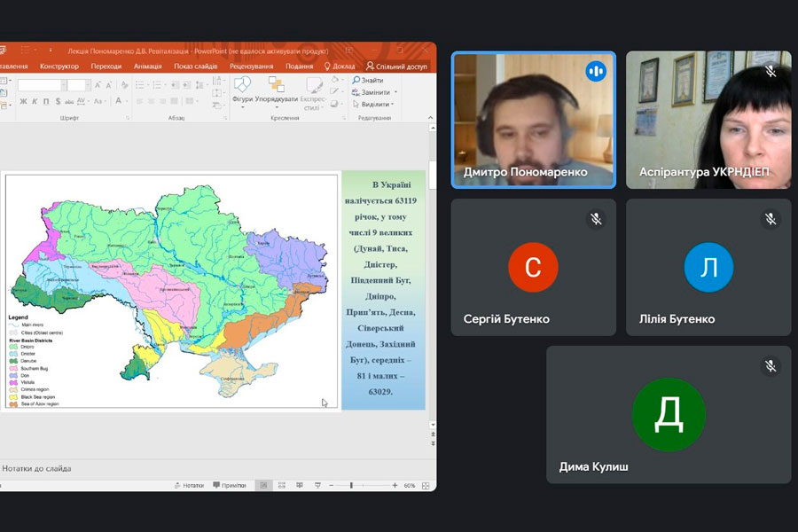Open the Анімація ribbon tab
798x532 pixels.
point(147,66)
